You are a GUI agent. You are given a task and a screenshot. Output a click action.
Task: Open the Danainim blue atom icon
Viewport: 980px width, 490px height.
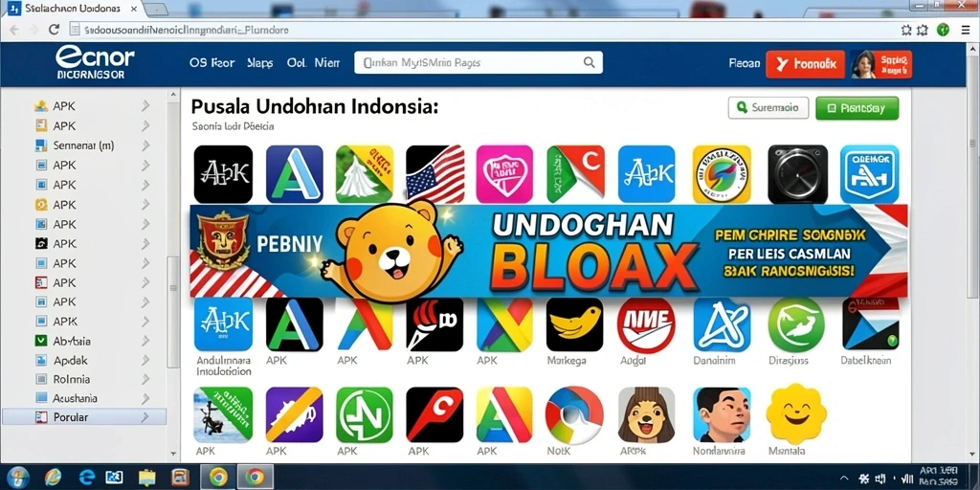coord(722,323)
